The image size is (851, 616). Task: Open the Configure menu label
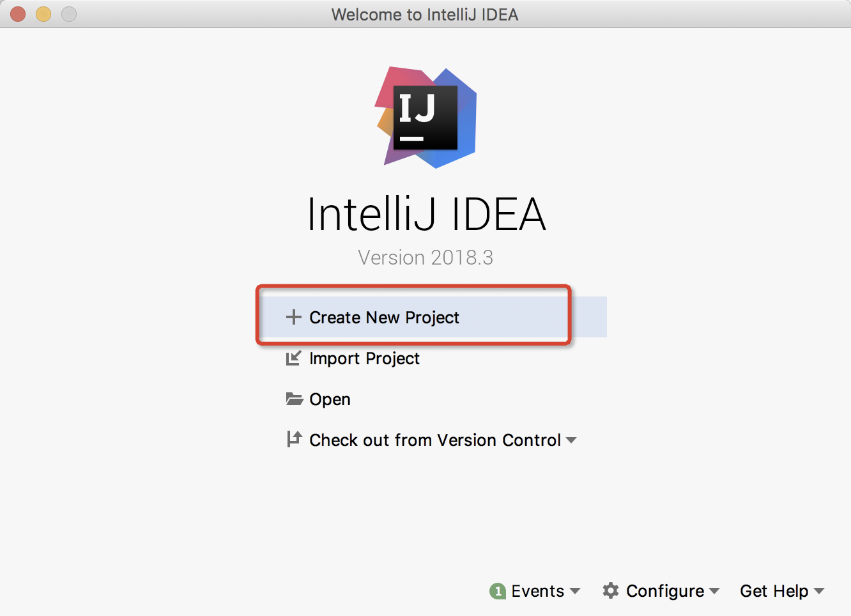pyautogui.click(x=665, y=591)
